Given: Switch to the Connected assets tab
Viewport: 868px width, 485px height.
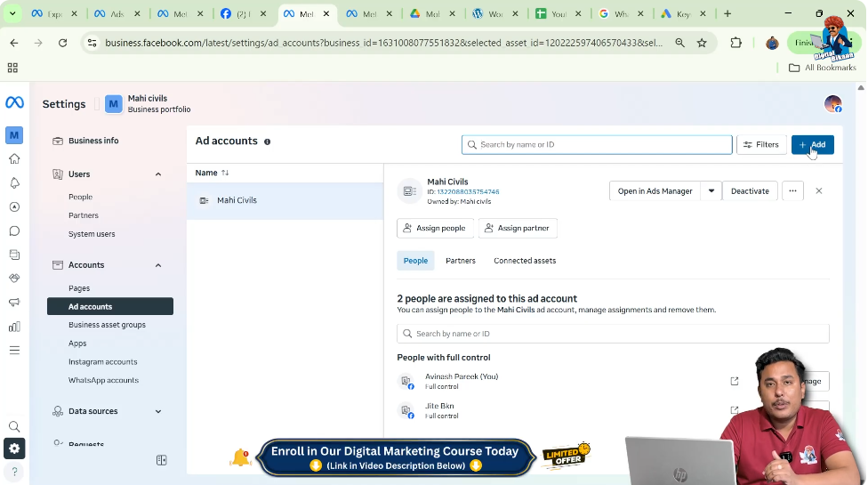Looking at the screenshot, I should pyautogui.click(x=525, y=261).
